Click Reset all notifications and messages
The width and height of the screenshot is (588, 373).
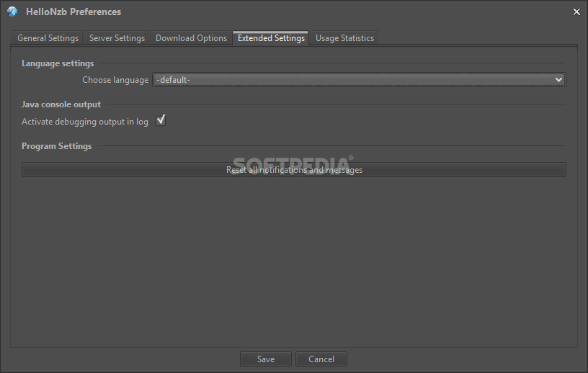294,170
